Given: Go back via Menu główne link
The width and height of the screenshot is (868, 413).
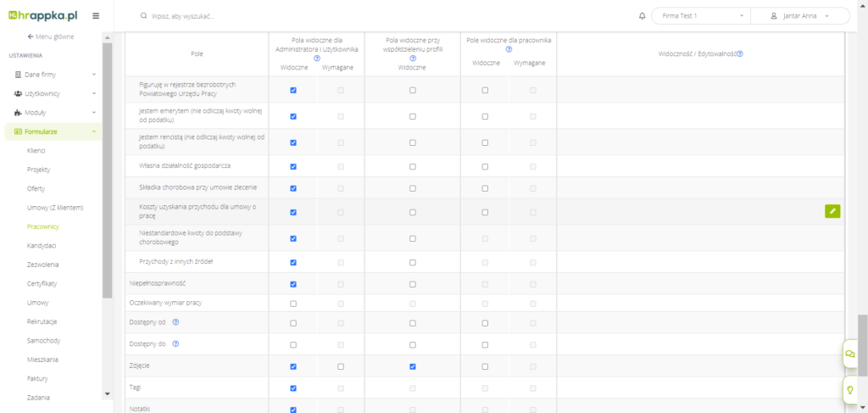Looking at the screenshot, I should coord(51,37).
